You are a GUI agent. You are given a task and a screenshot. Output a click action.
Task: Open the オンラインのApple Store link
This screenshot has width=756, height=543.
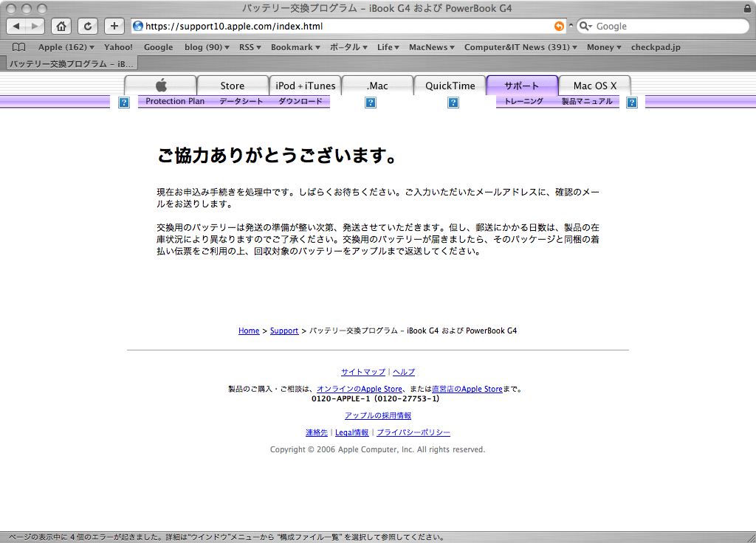(x=360, y=389)
